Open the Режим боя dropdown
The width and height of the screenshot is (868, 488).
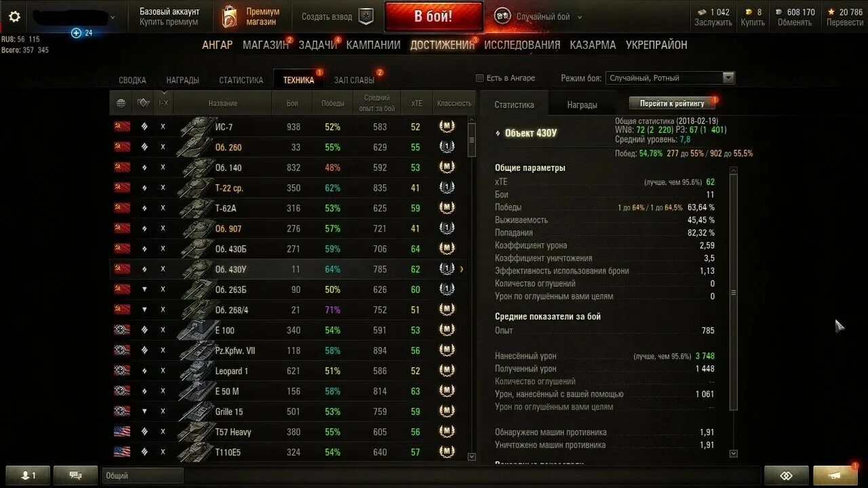coord(670,78)
